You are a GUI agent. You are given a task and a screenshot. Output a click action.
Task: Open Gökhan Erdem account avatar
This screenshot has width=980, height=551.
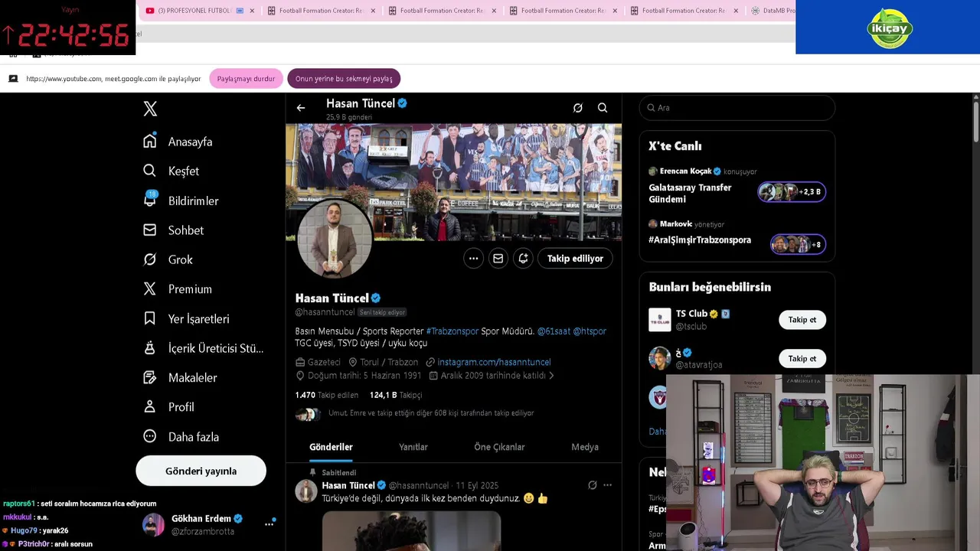click(x=153, y=524)
